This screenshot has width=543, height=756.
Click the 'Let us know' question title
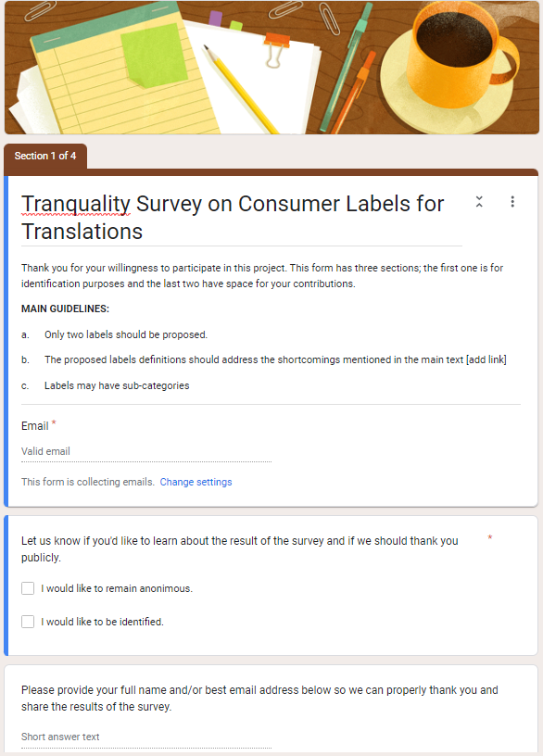240,549
